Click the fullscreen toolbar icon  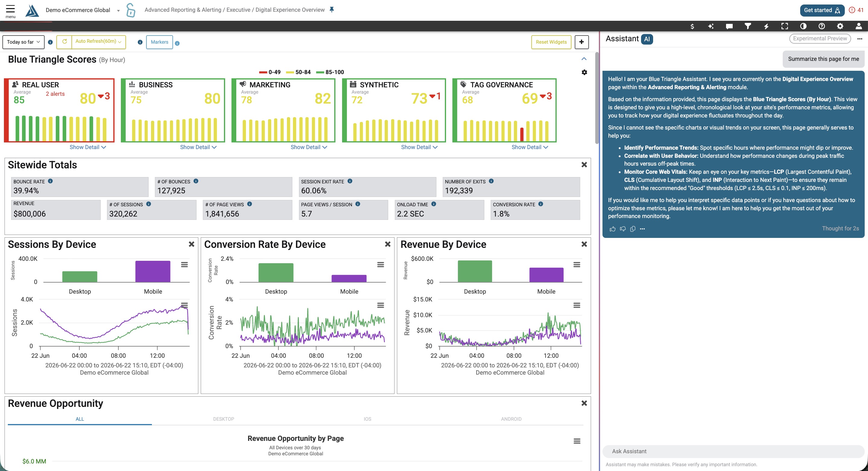click(785, 26)
